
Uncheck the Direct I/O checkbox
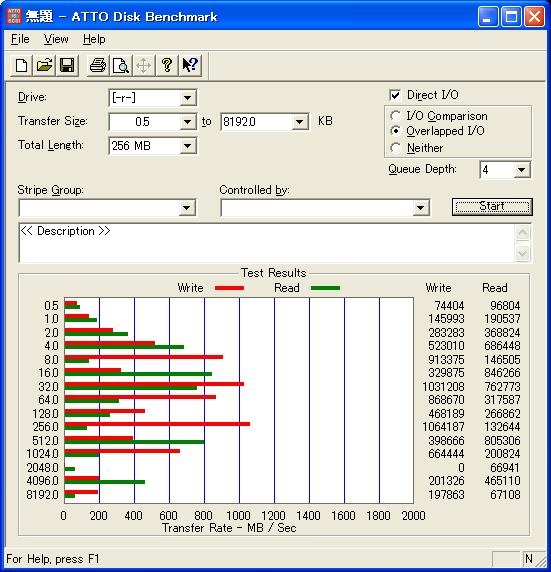[395, 95]
